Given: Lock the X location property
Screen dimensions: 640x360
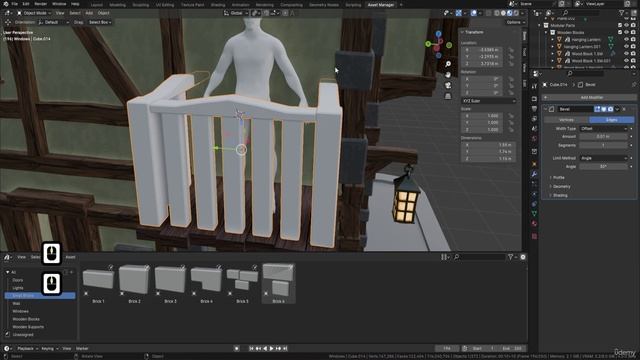Looking at the screenshot, I should click(x=511, y=50).
